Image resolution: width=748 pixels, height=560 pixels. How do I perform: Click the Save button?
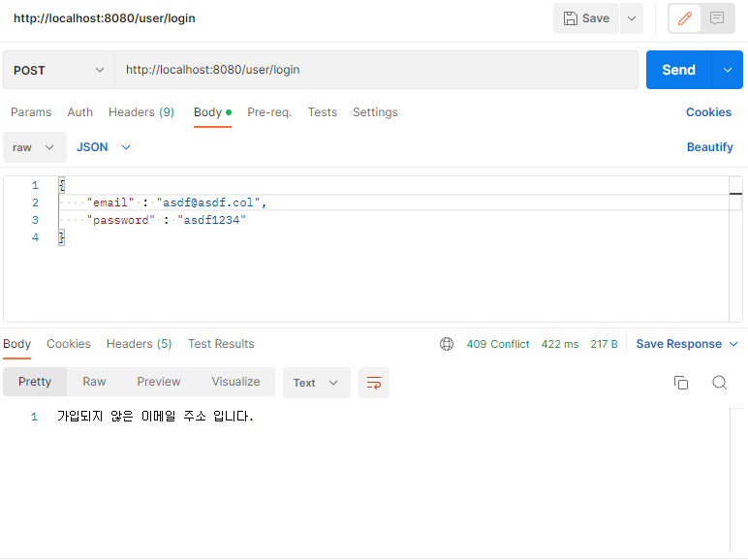[586, 18]
